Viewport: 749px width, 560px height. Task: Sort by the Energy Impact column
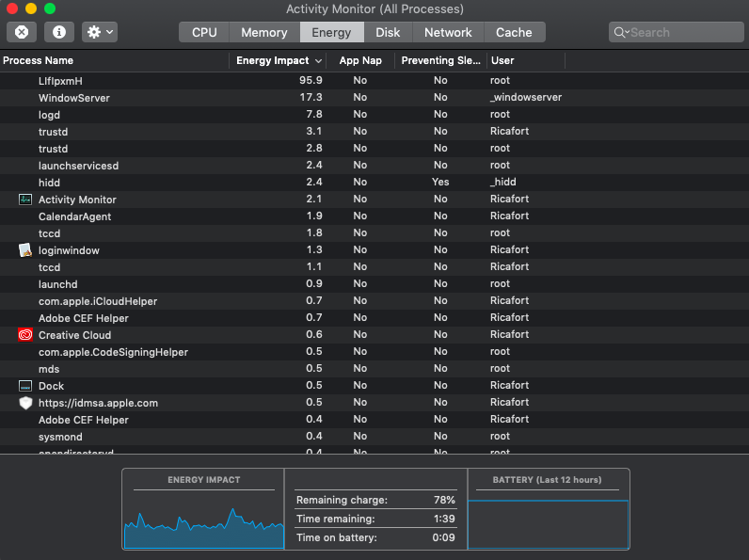pyautogui.click(x=273, y=60)
